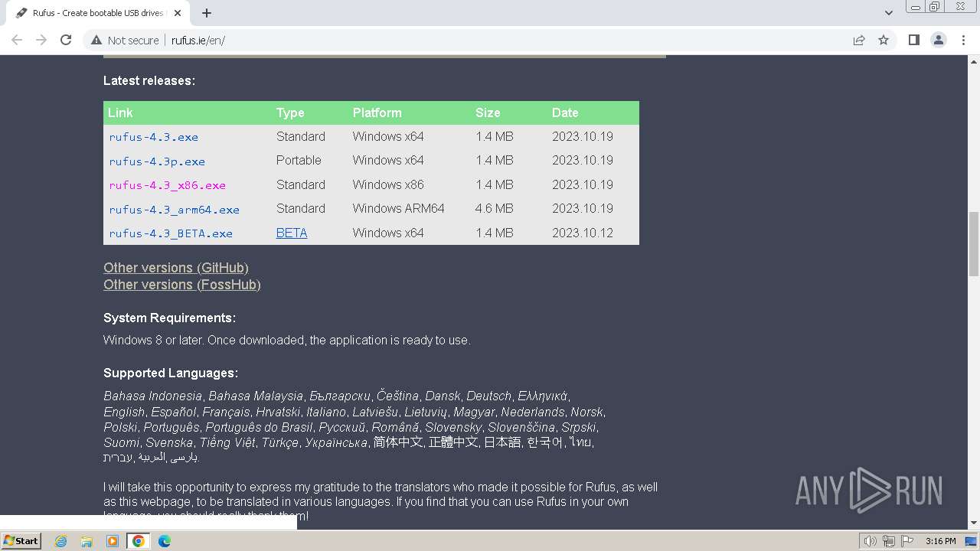Screen dimensions: 980x551
Task: Click the System Requirements heading
Action: click(169, 318)
